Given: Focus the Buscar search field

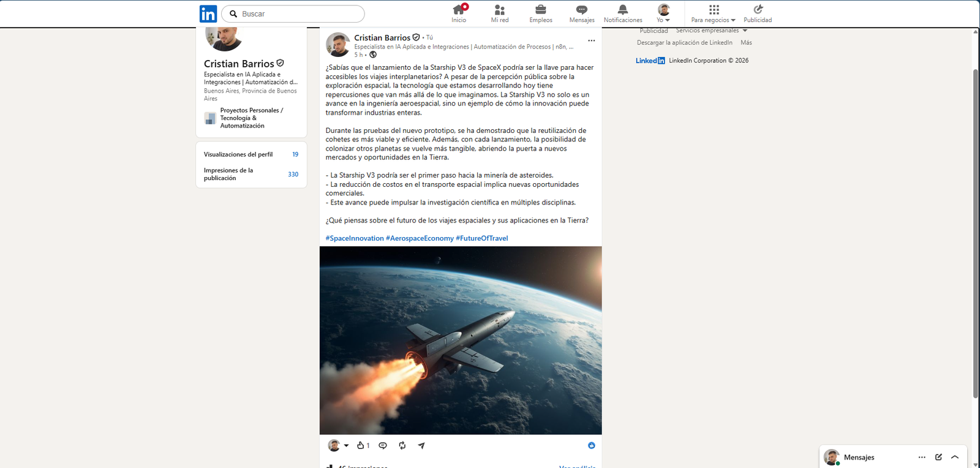Looking at the screenshot, I should tap(293, 13).
